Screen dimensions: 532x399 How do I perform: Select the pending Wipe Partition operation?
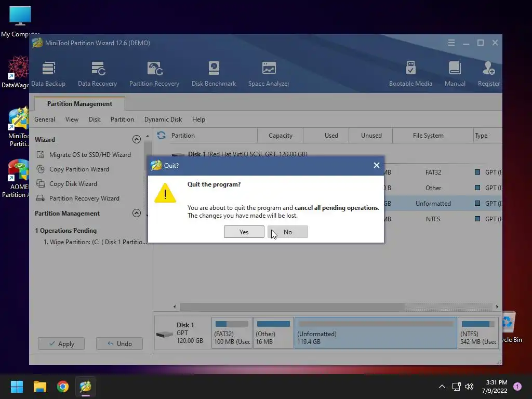96,242
